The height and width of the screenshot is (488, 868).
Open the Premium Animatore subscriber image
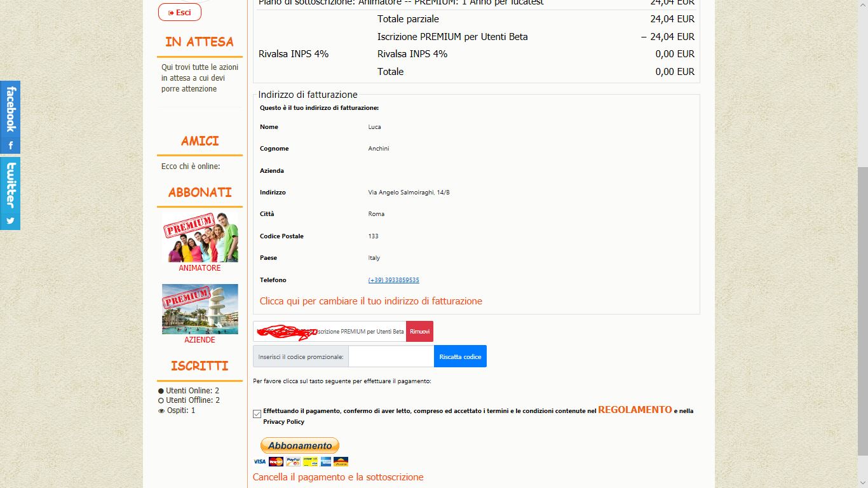pos(200,236)
